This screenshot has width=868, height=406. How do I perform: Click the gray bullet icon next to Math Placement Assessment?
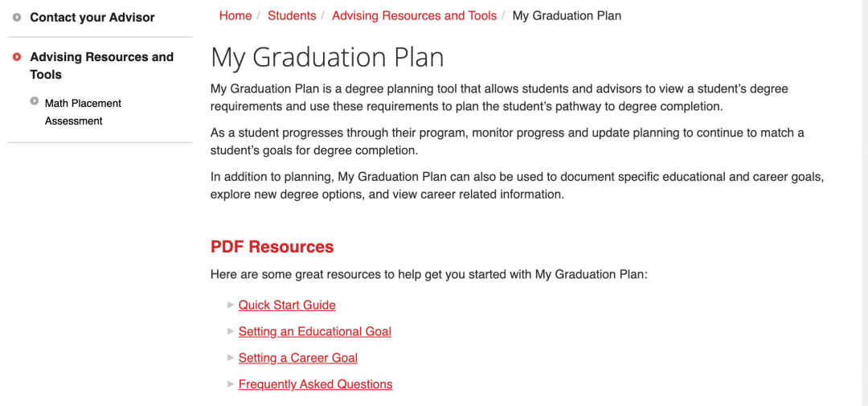click(35, 101)
